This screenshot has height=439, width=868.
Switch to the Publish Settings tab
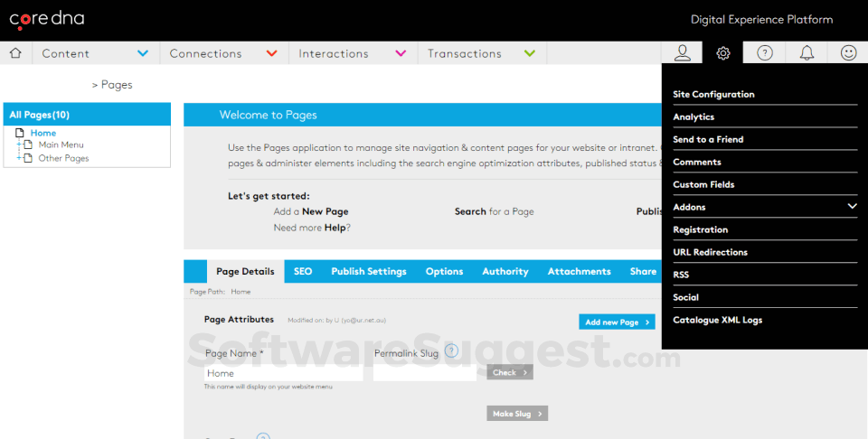click(369, 271)
